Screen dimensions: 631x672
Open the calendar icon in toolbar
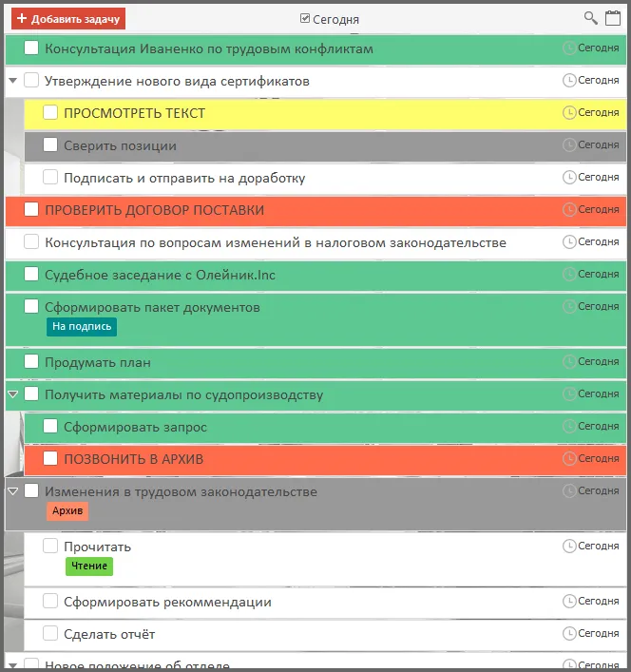[x=613, y=18]
